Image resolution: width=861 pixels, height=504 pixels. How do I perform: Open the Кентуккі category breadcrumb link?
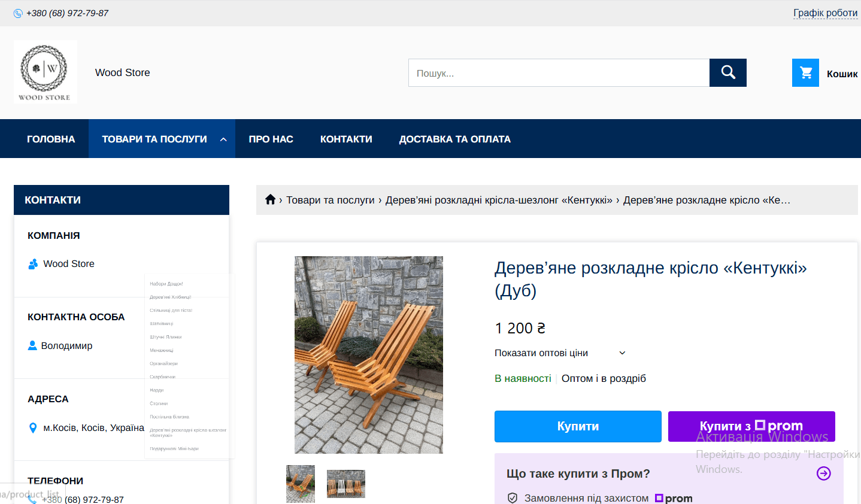coord(498,200)
